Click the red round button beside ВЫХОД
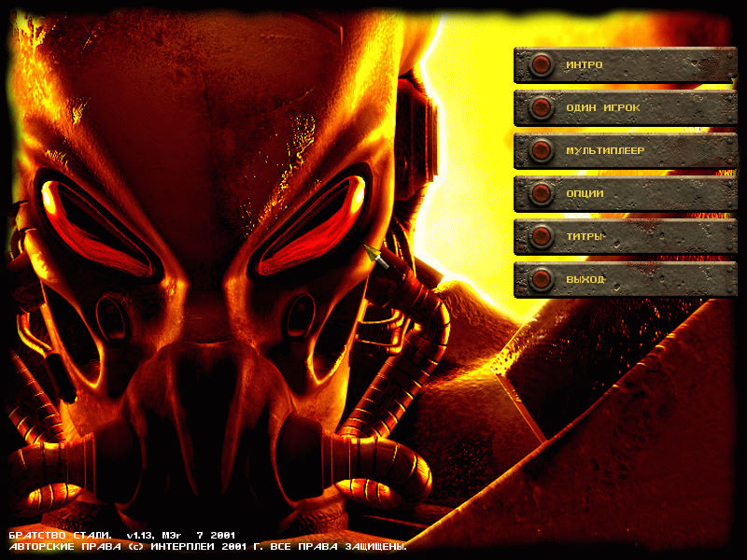 tap(541, 279)
